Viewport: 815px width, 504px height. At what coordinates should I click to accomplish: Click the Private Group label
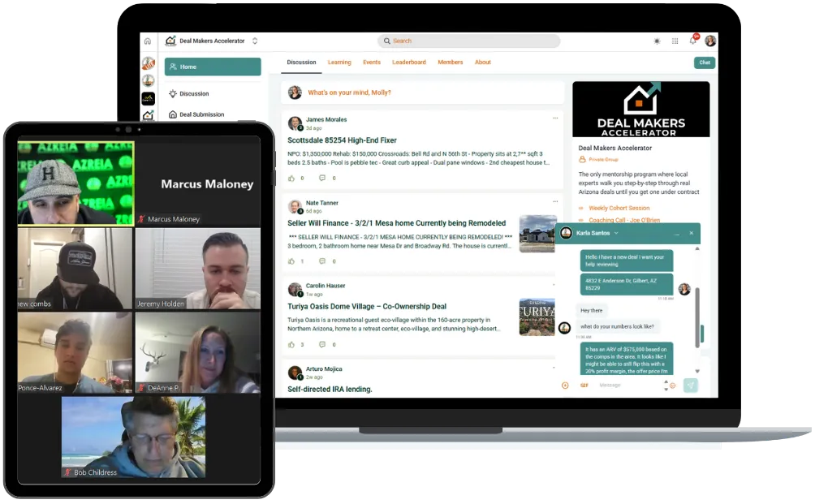click(603, 160)
